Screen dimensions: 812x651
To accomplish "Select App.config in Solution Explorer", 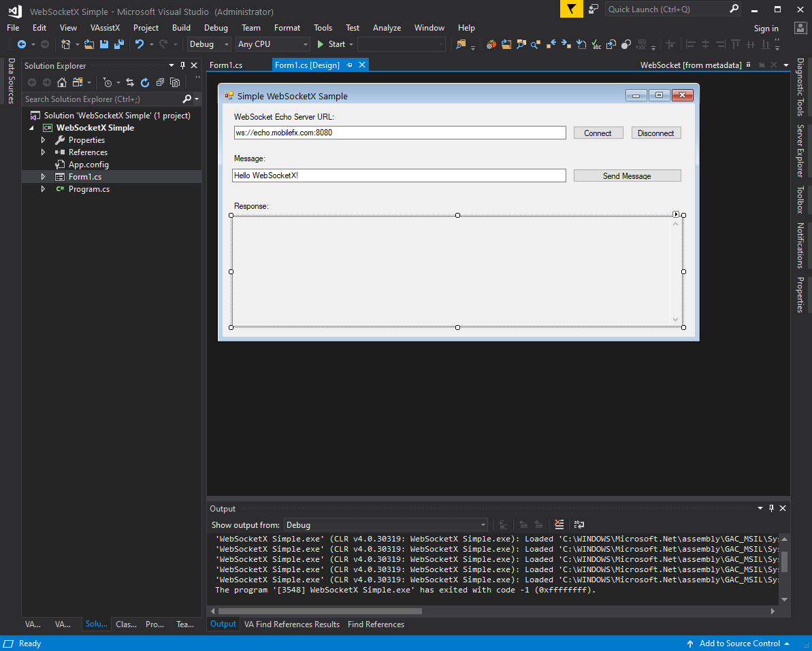I will pyautogui.click(x=88, y=165).
